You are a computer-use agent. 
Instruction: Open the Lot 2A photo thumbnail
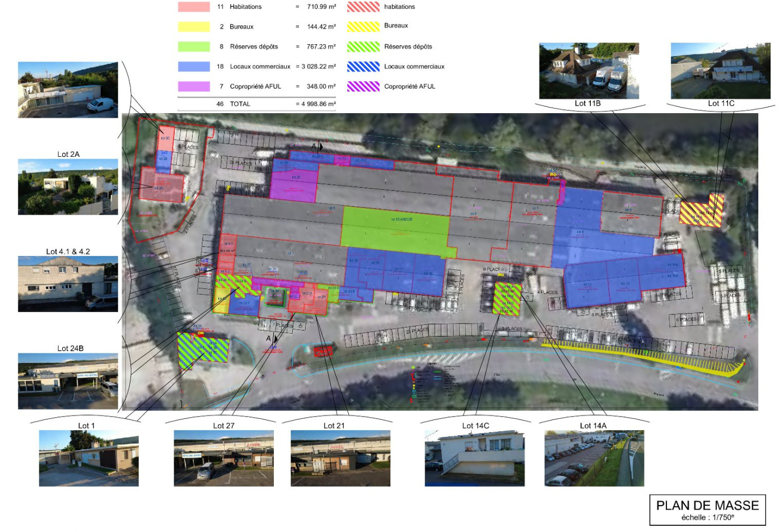(68, 187)
